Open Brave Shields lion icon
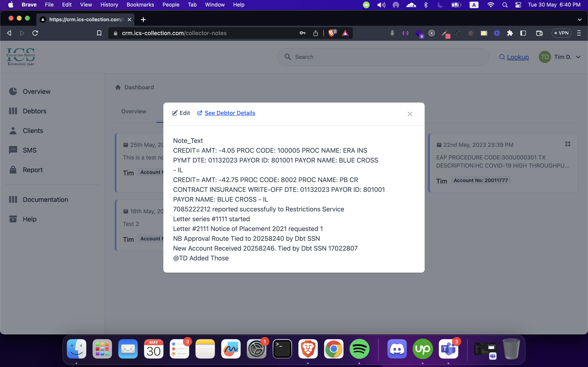 coord(331,33)
